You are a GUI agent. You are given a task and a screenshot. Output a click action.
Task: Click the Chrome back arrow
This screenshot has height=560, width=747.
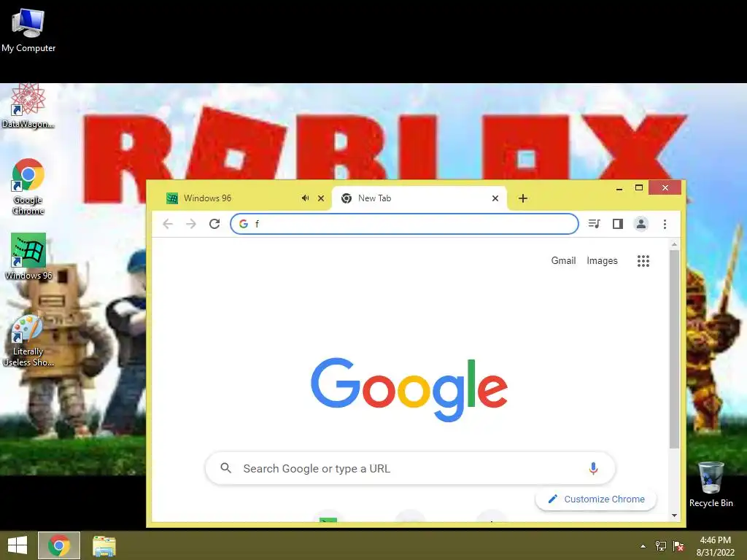click(x=168, y=224)
